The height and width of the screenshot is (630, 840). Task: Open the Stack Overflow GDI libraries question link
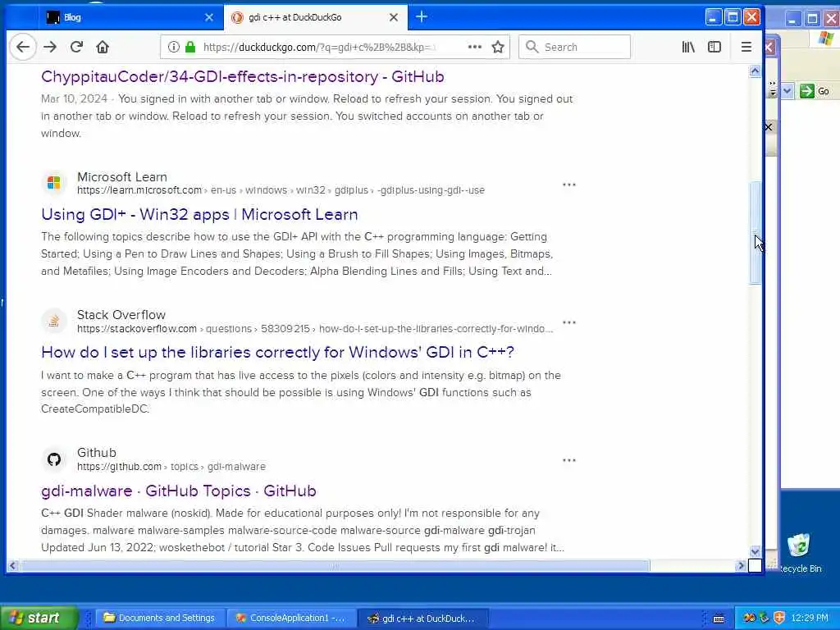coord(277,352)
